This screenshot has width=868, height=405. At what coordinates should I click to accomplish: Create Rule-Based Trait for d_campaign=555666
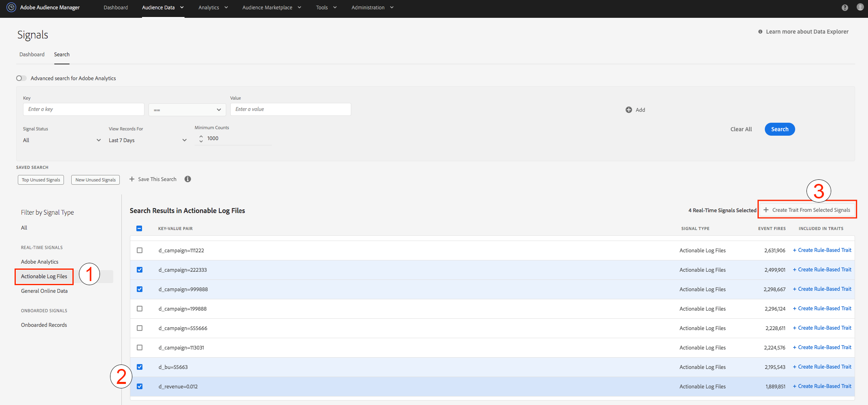[x=822, y=328]
